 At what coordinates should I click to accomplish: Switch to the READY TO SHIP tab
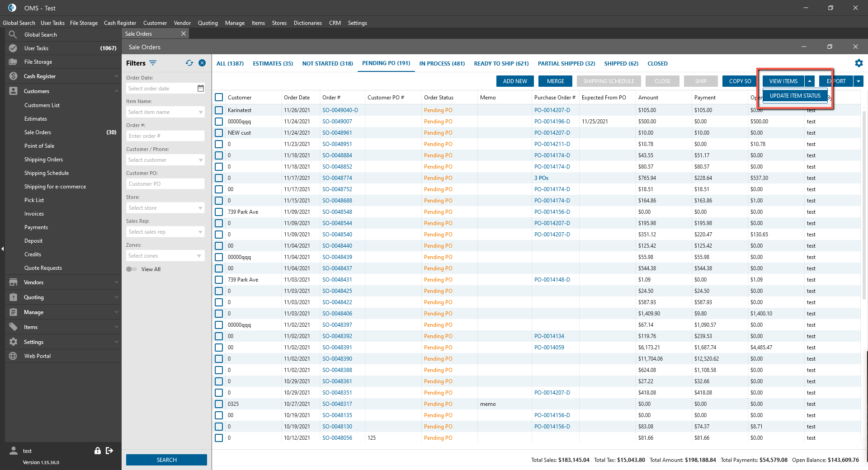501,64
